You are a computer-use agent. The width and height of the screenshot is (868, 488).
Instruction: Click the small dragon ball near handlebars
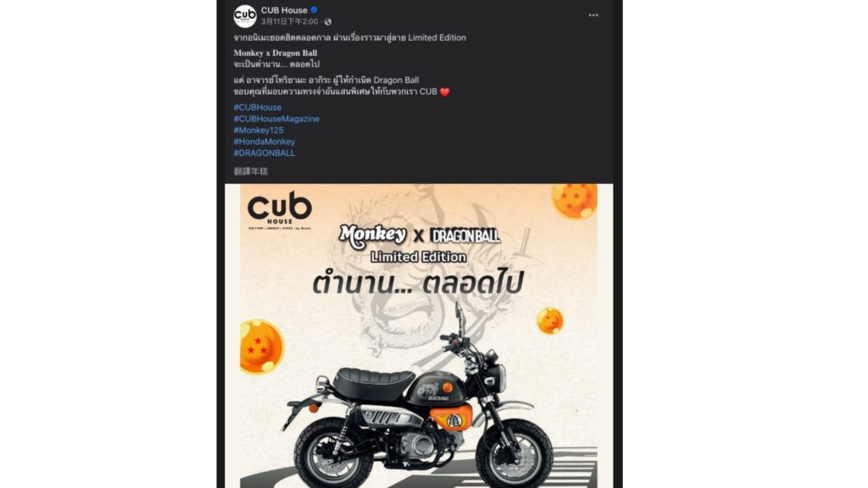pyautogui.click(x=549, y=321)
